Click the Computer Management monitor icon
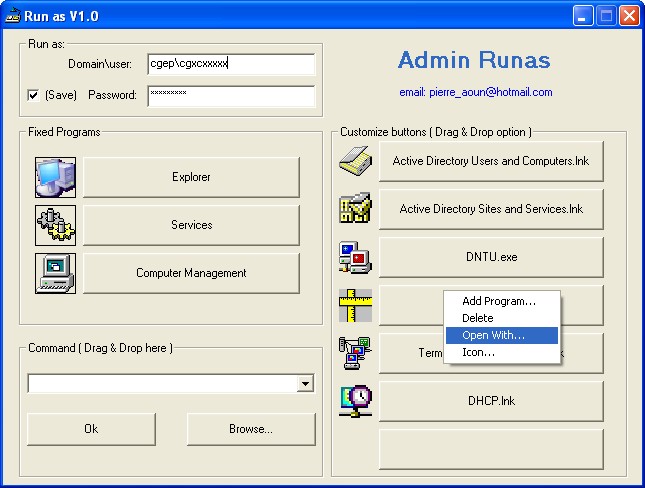The height and width of the screenshot is (488, 645). (55, 273)
